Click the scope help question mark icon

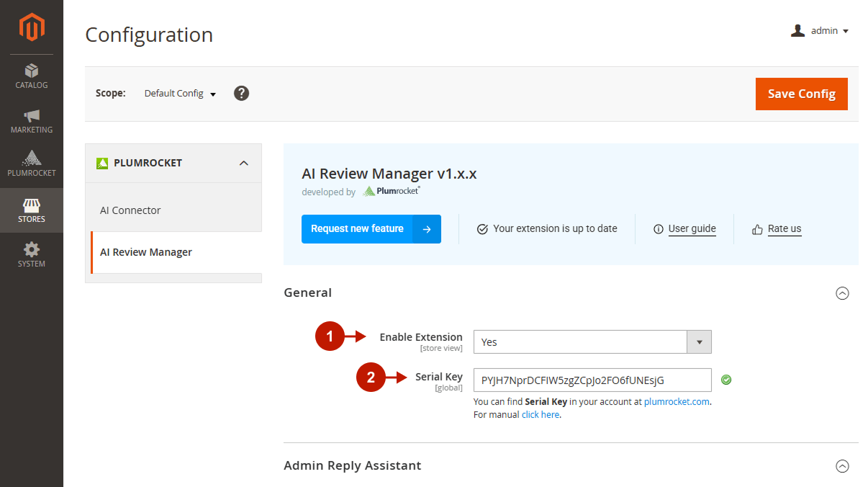(242, 93)
